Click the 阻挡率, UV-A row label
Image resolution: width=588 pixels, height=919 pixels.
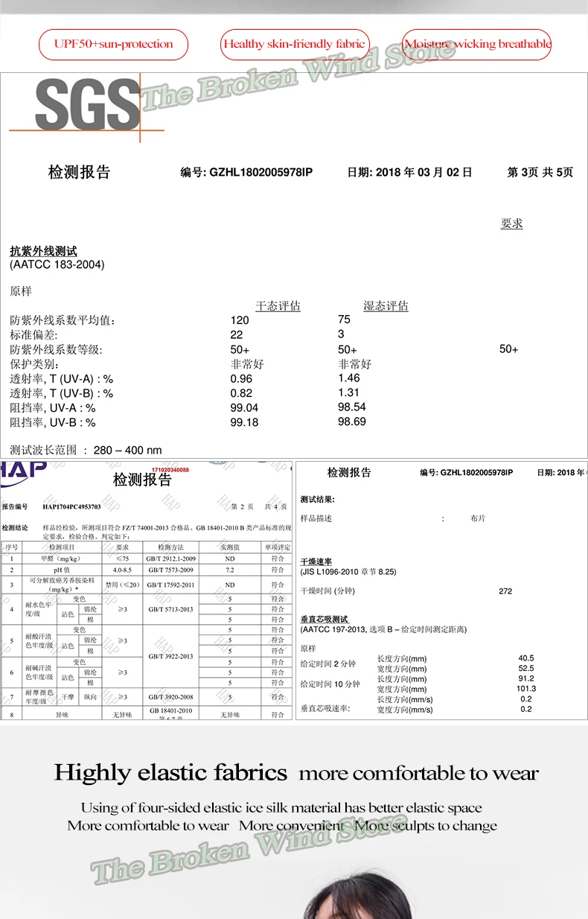(53, 408)
